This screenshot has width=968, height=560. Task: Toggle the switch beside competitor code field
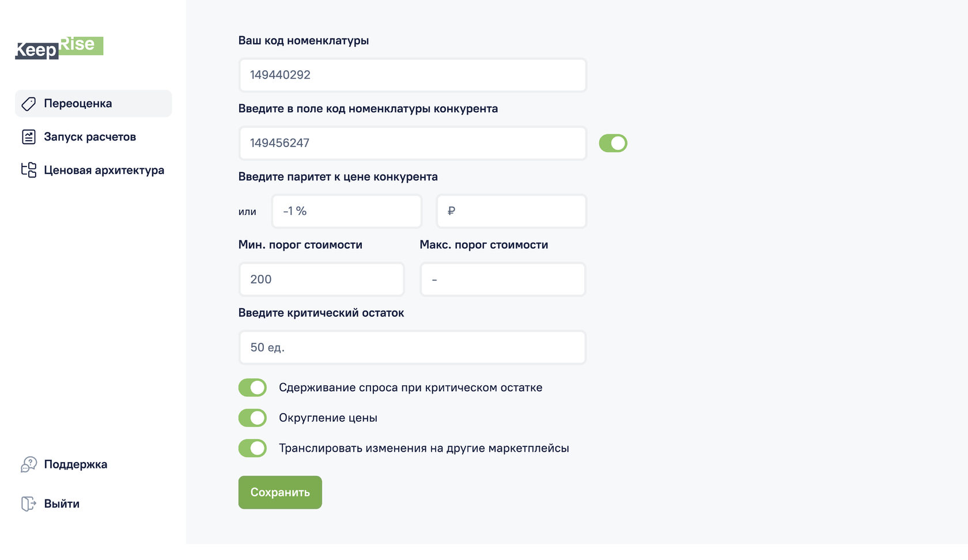pos(612,143)
